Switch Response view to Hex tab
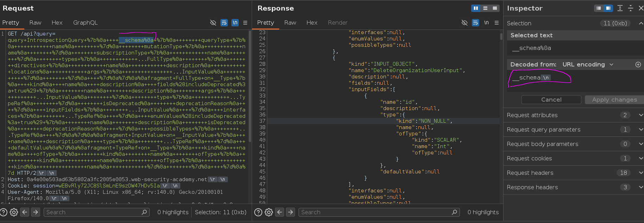Image resolution: width=644 pixels, height=223 pixels. pyautogui.click(x=312, y=23)
